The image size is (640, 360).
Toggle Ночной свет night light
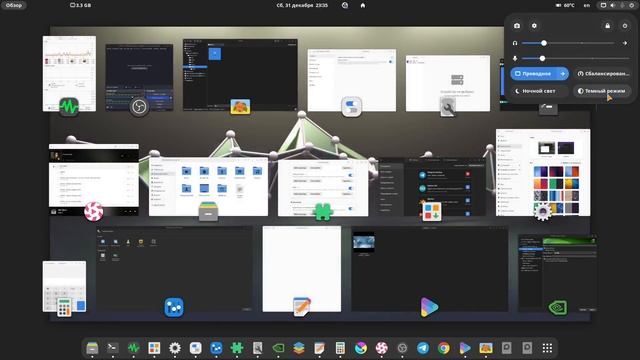point(539,91)
